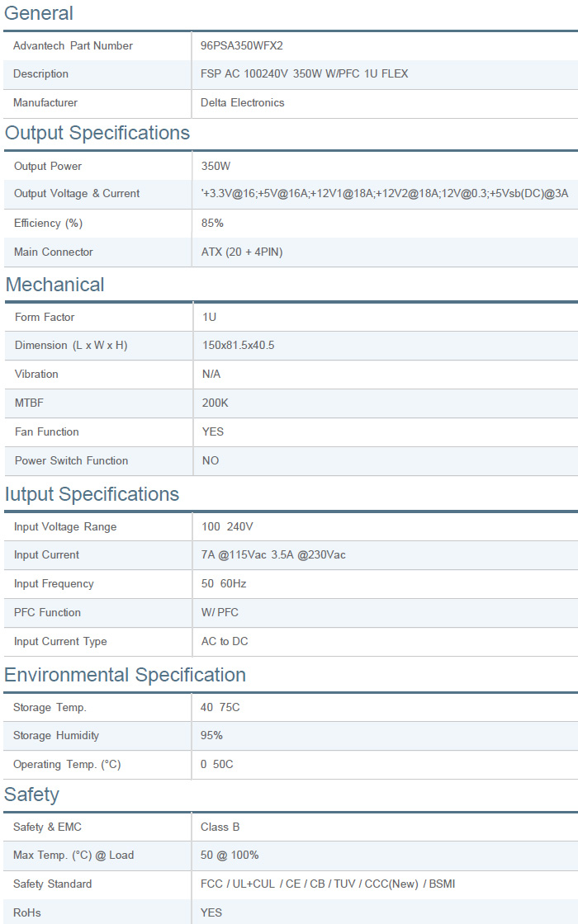Click the Mechanical section heading
This screenshot has height=924, width=578.
pyautogui.click(x=55, y=285)
